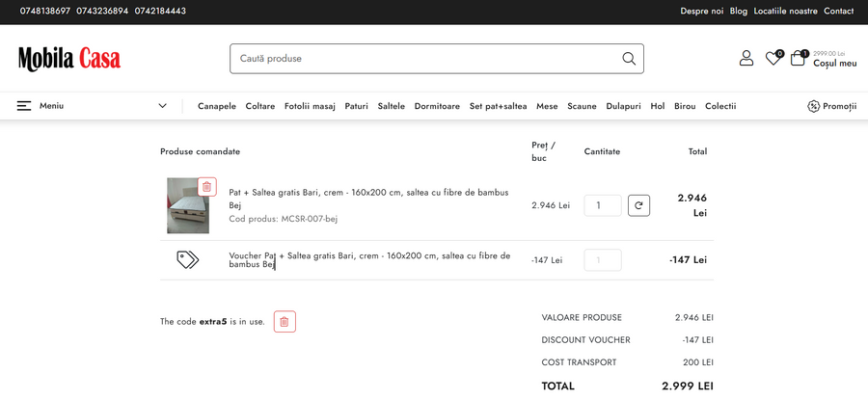Click the Cantitate column header
Viewport: 868px width, 400px height.
pyautogui.click(x=602, y=151)
